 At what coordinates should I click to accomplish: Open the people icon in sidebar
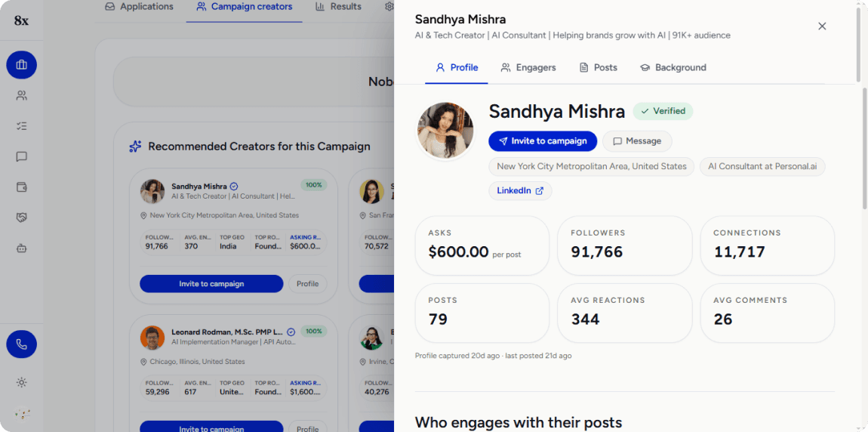coord(22,96)
